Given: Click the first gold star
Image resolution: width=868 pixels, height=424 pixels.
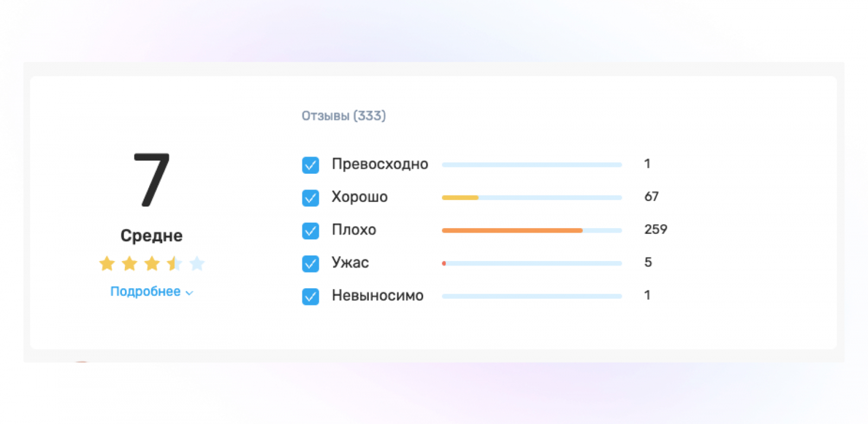Looking at the screenshot, I should tap(107, 264).
